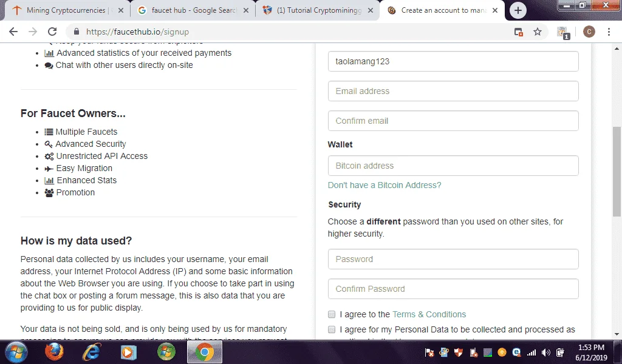Click the Advanced statistics chart icon
The height and width of the screenshot is (364, 622).
point(49,53)
